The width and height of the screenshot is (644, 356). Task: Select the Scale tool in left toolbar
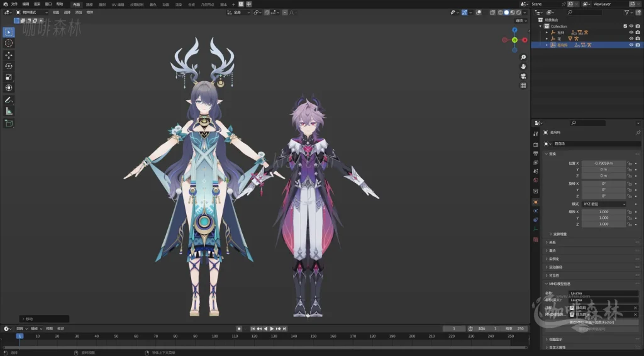point(9,77)
